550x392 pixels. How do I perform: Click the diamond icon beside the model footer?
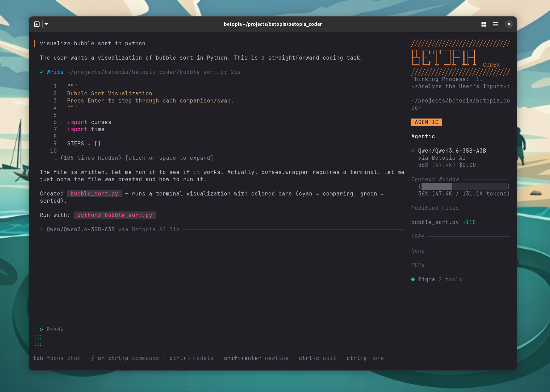(42, 230)
